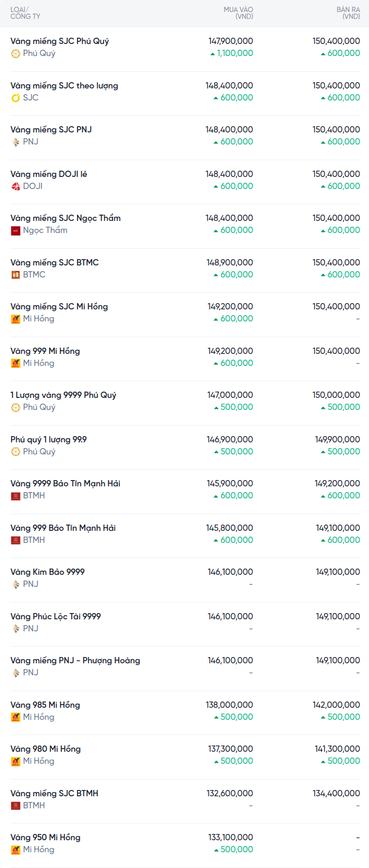
Task: Click the BÁN RA column header
Action: coord(348,13)
